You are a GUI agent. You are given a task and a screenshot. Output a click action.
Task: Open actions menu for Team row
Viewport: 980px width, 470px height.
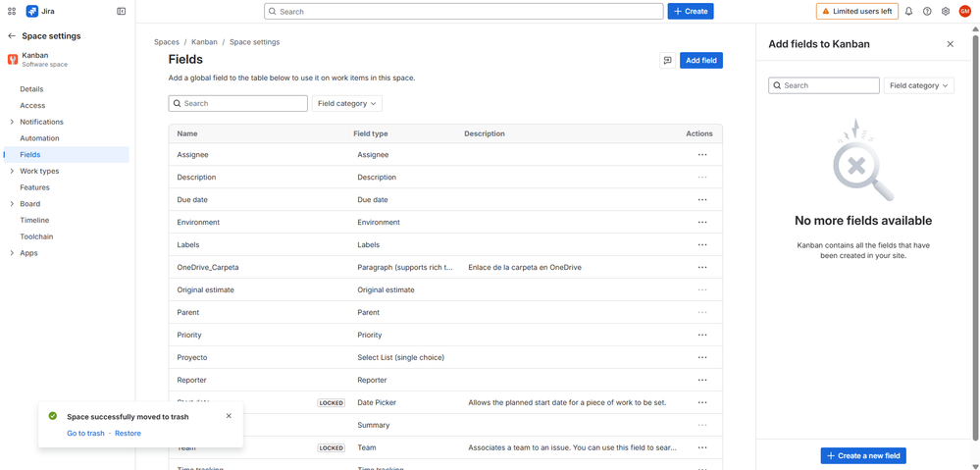pyautogui.click(x=702, y=447)
